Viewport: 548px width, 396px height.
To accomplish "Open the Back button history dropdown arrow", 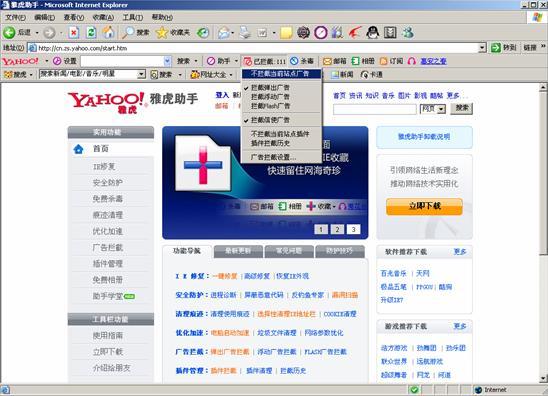I will pos(37,33).
